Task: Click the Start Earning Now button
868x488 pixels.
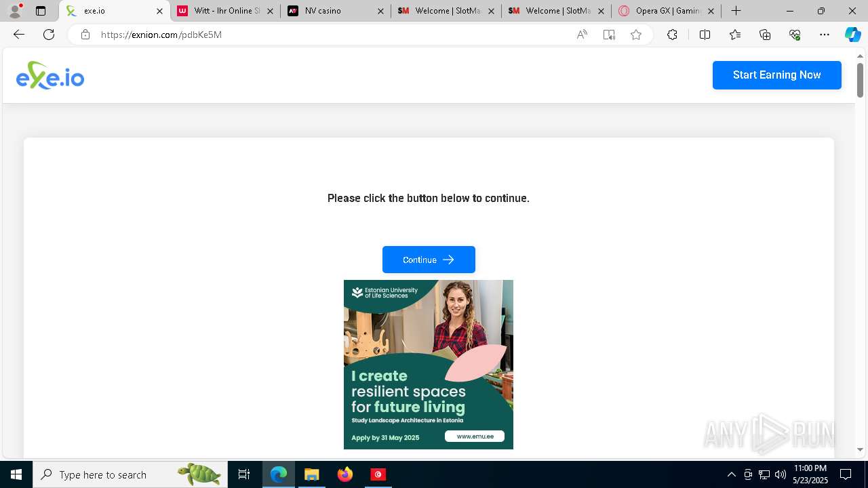Action: [x=776, y=75]
